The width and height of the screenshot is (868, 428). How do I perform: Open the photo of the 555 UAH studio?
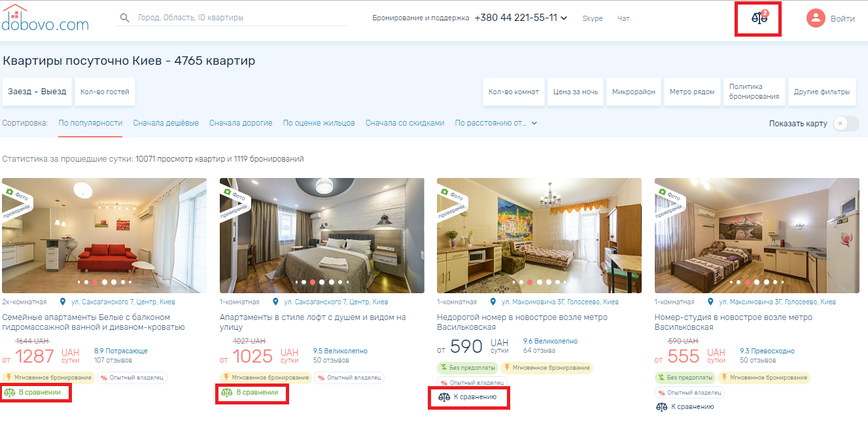click(x=757, y=236)
